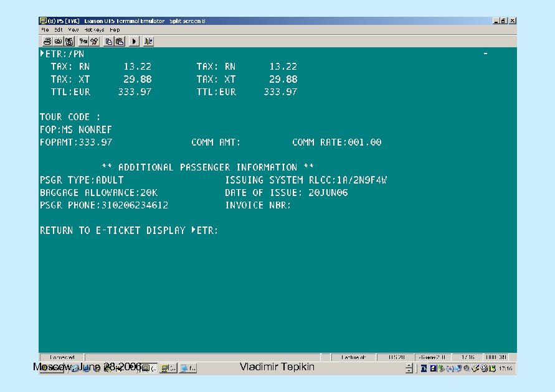This screenshot has height=392, width=555.
Task: Open the Edit menu
Action: [x=59, y=30]
